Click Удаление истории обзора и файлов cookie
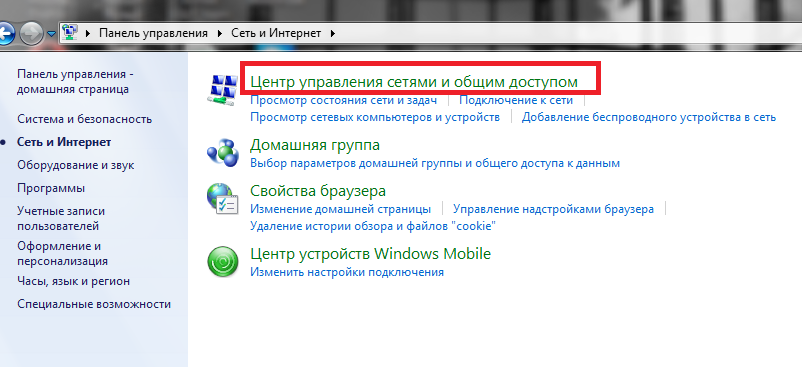The width and height of the screenshot is (802, 367). pos(373,226)
